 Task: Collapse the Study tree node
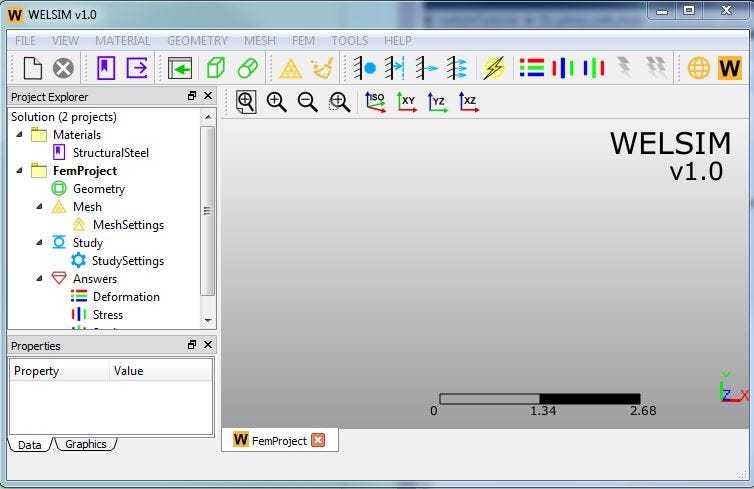(x=39, y=243)
